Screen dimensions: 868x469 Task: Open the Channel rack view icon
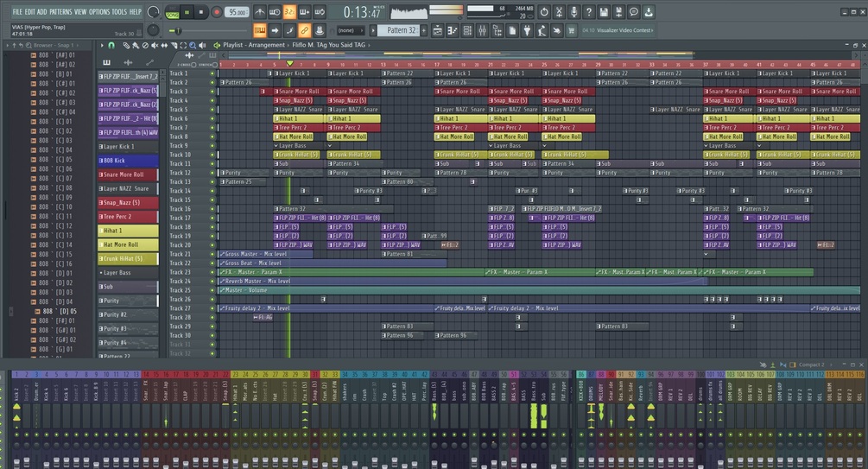[467, 30]
